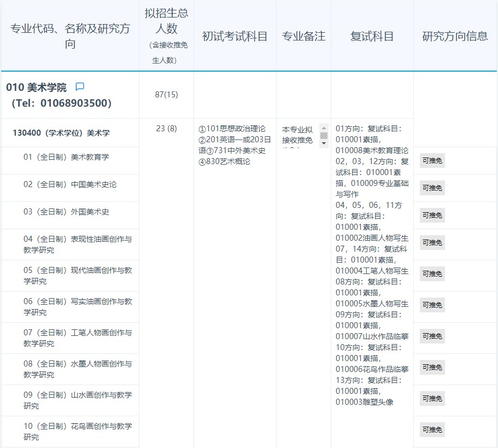498x448 pixels.
Task: Click the 复试科目 column header
Action: [x=372, y=37]
